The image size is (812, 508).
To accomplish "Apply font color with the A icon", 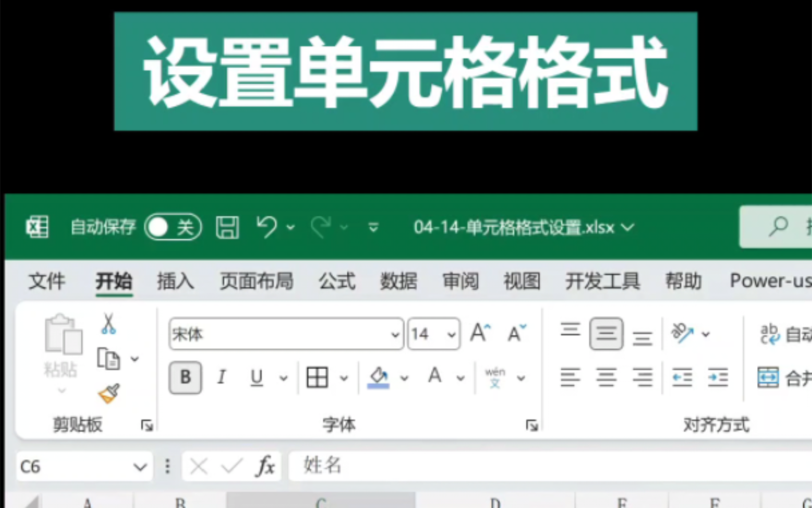I will point(435,376).
